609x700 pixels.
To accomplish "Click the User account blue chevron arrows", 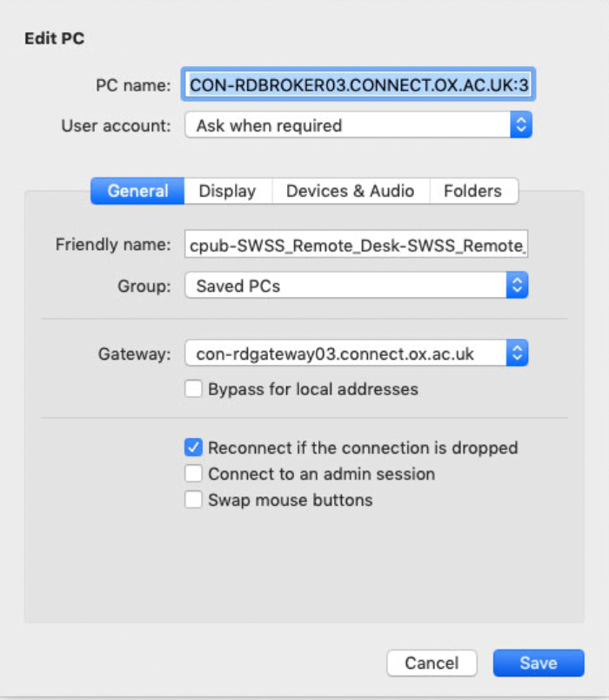I will (520, 125).
